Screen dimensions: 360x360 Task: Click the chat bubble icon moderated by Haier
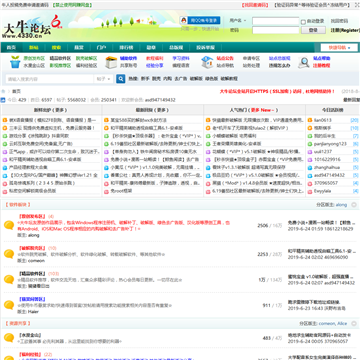point(9,305)
